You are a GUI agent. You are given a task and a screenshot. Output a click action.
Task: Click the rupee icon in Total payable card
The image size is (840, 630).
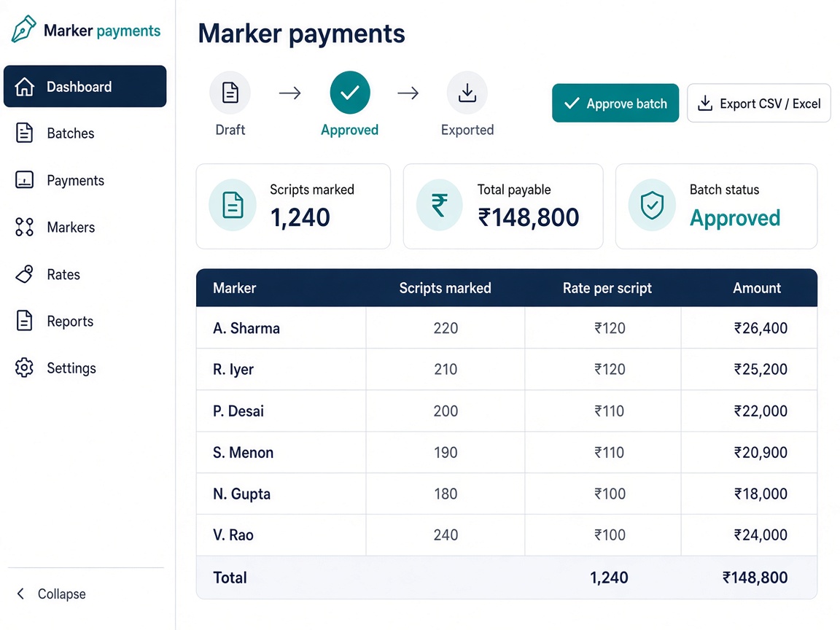pos(439,205)
